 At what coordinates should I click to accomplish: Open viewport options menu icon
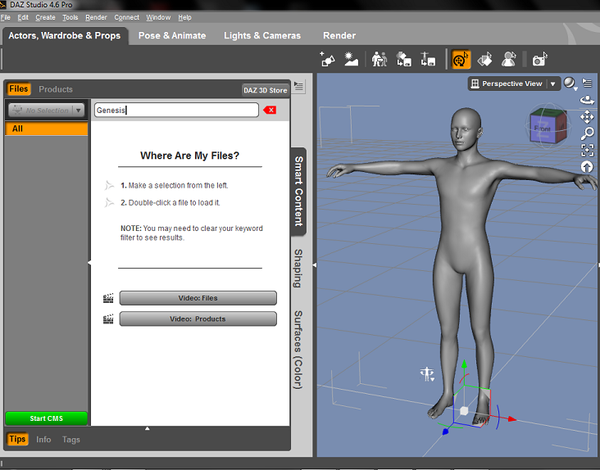coord(587,83)
